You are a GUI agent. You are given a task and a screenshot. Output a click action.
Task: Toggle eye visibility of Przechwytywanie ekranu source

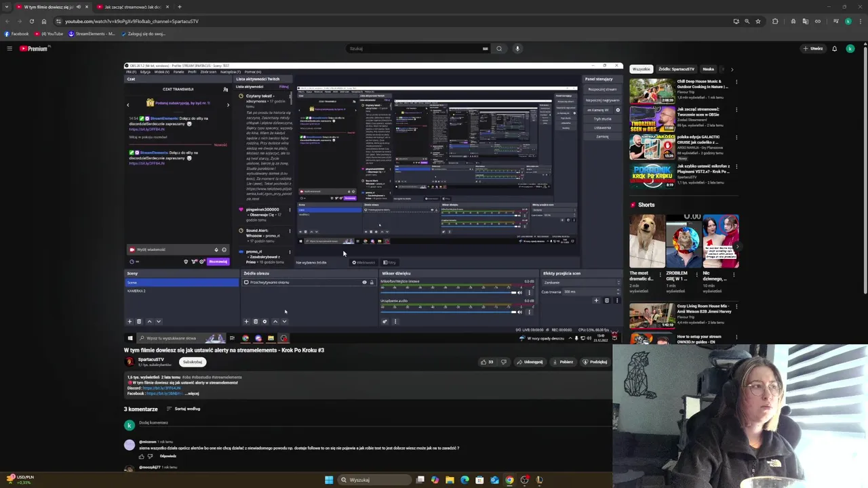pos(364,283)
